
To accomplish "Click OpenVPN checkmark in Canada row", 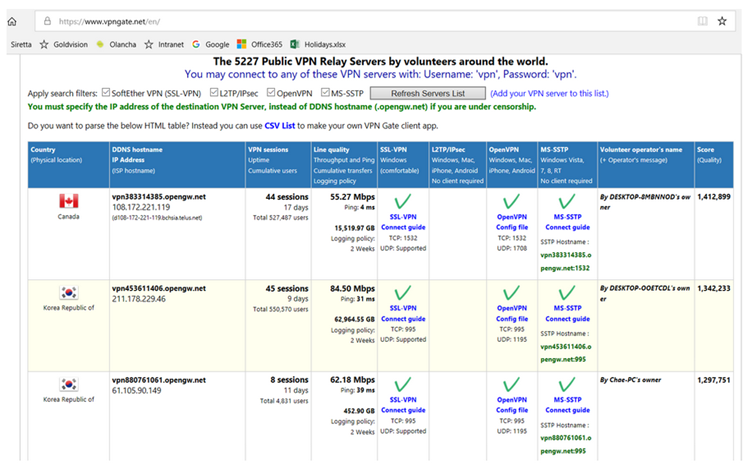I will click(x=512, y=202).
